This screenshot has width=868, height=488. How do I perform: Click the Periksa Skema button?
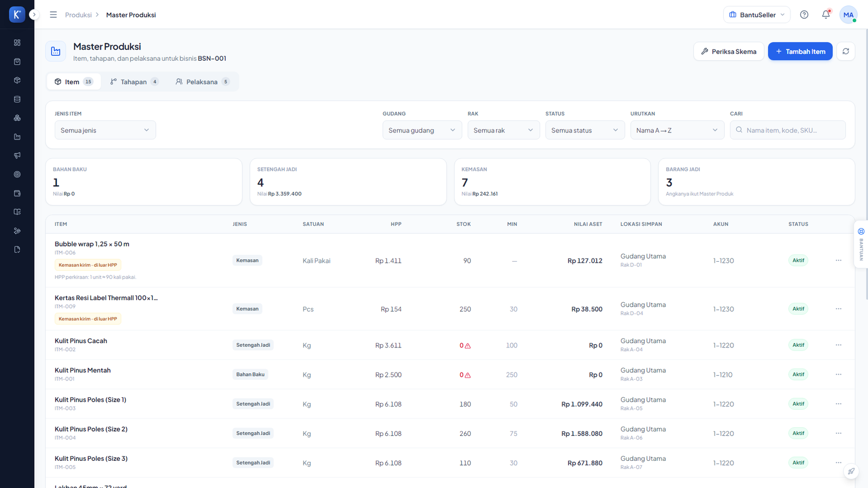pos(729,52)
